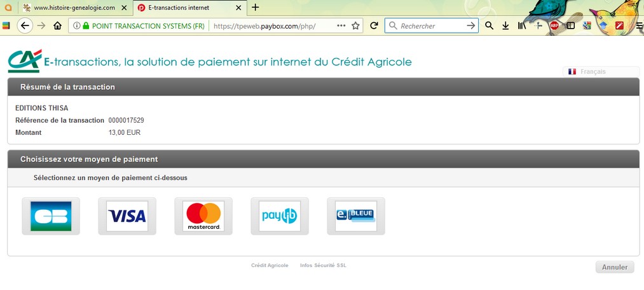Click the green padlock security icon

[x=86, y=25]
